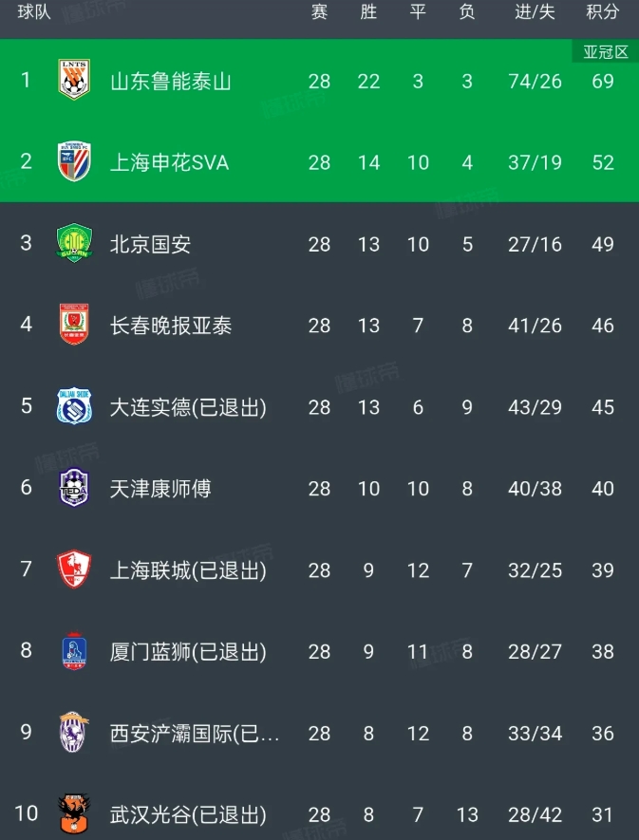639x840 pixels.
Task: Open 北京国安 team name link
Action: click(150, 245)
